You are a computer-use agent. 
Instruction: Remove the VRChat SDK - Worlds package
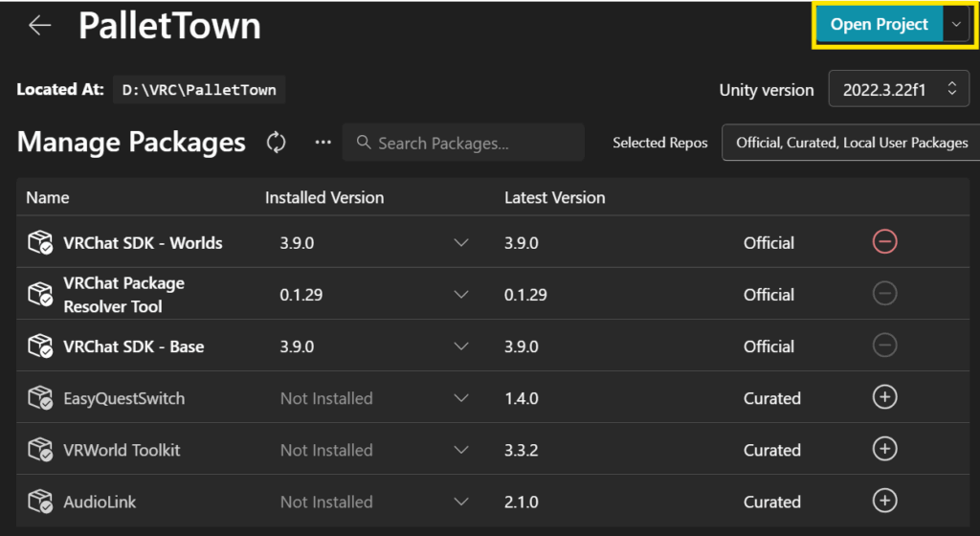pos(884,242)
